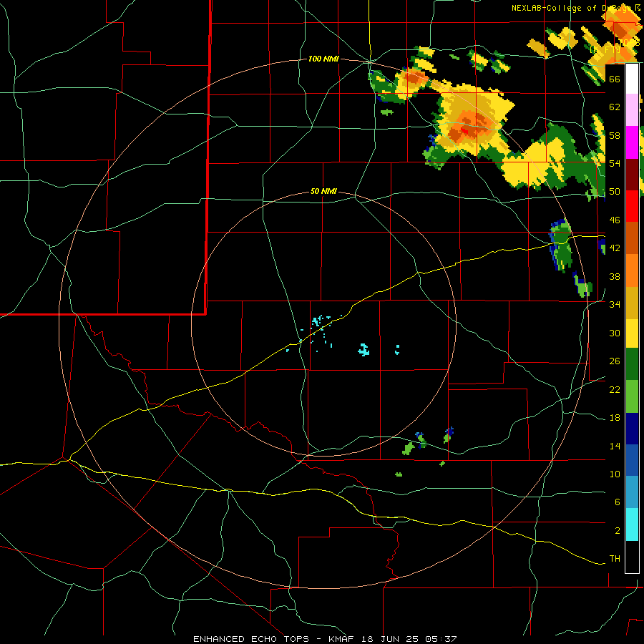Click the legend value '54'
Viewport: 644px width, 644px height.
pyautogui.click(x=615, y=163)
